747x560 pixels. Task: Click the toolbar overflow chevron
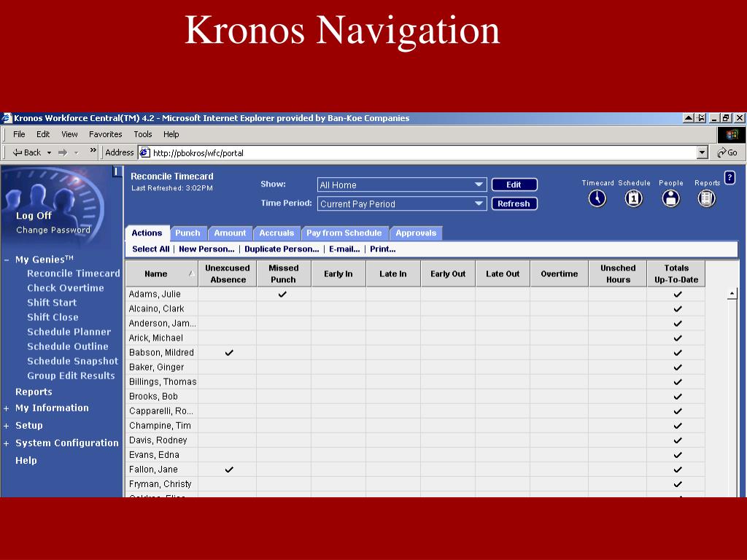point(93,150)
